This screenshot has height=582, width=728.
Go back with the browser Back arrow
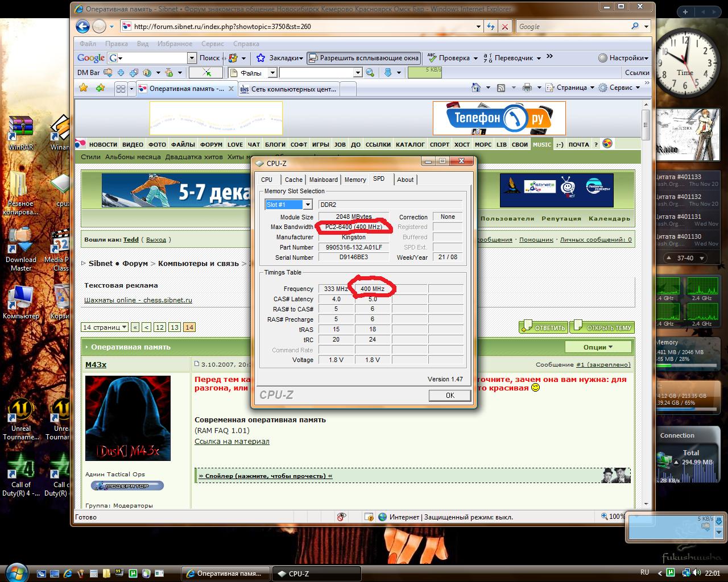point(82,26)
